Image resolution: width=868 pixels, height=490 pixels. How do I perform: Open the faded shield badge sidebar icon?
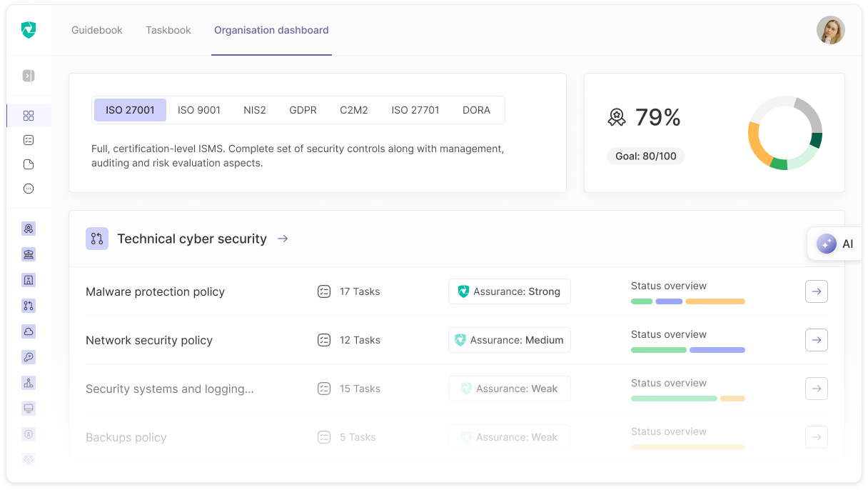pos(29,434)
